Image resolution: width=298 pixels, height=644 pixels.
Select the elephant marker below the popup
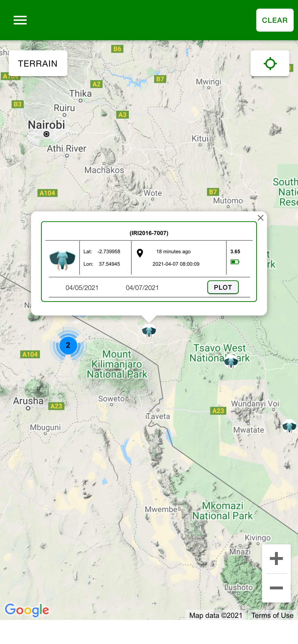[149, 331]
